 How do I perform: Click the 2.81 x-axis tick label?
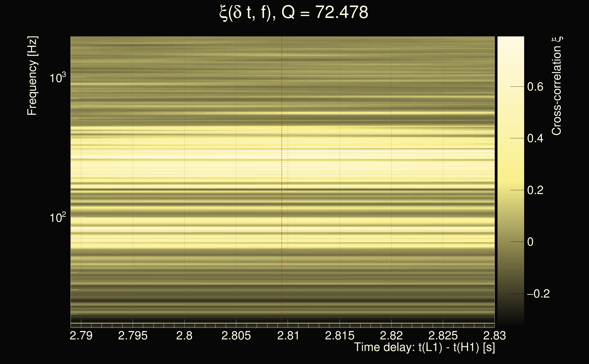tap(288, 336)
